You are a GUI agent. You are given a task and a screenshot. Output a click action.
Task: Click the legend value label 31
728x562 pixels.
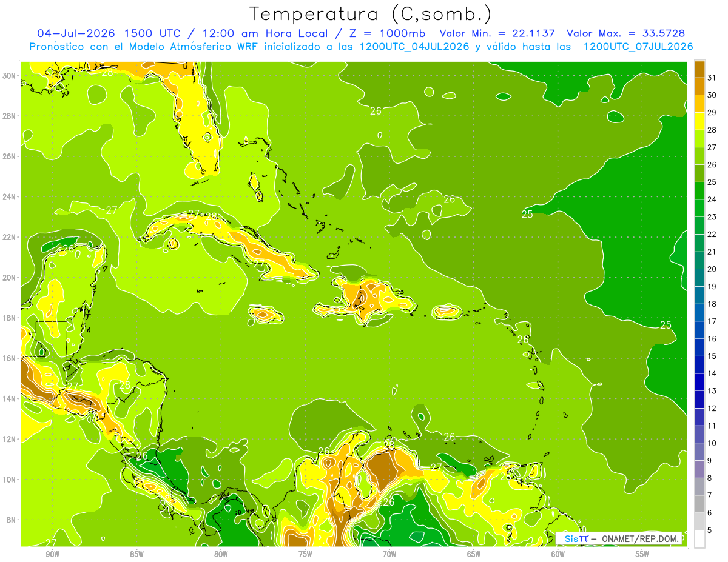pyautogui.click(x=712, y=77)
